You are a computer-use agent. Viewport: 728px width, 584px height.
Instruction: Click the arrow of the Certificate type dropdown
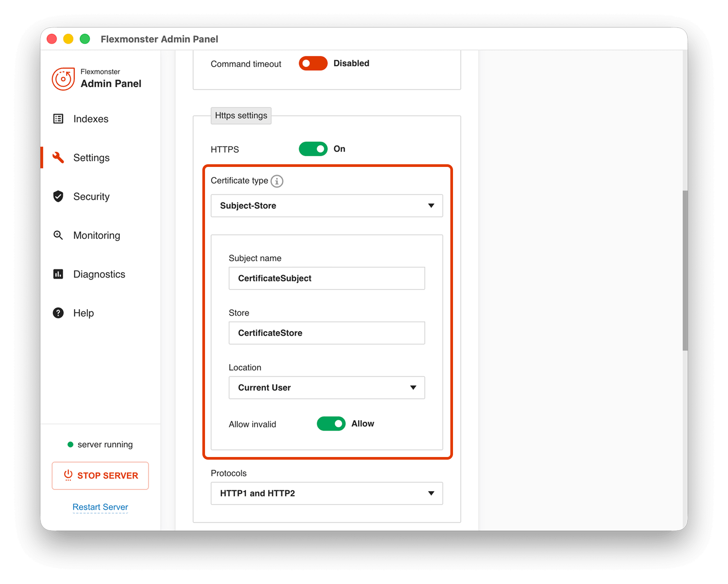(x=431, y=205)
